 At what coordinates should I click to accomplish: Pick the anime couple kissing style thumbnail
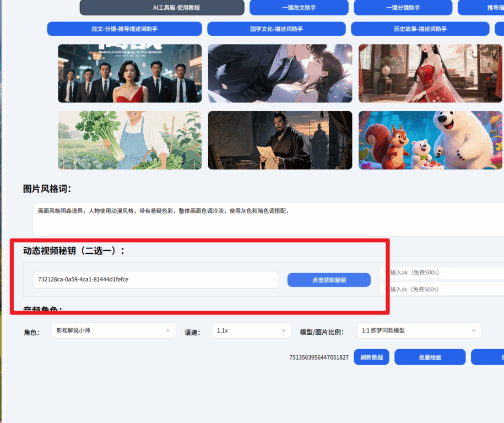[280, 73]
